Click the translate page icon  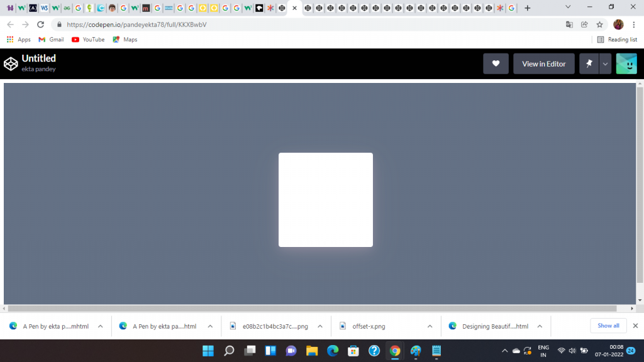[569, 25]
